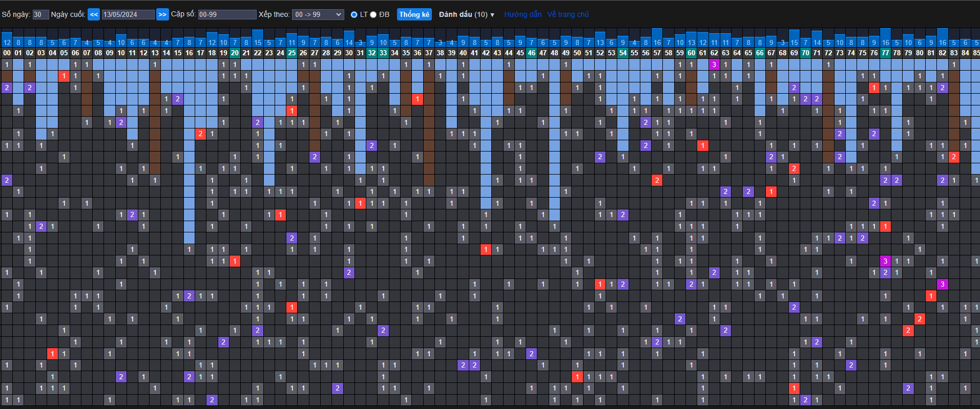980x409 pixels.
Task: Click column header 62
Action: [714, 53]
